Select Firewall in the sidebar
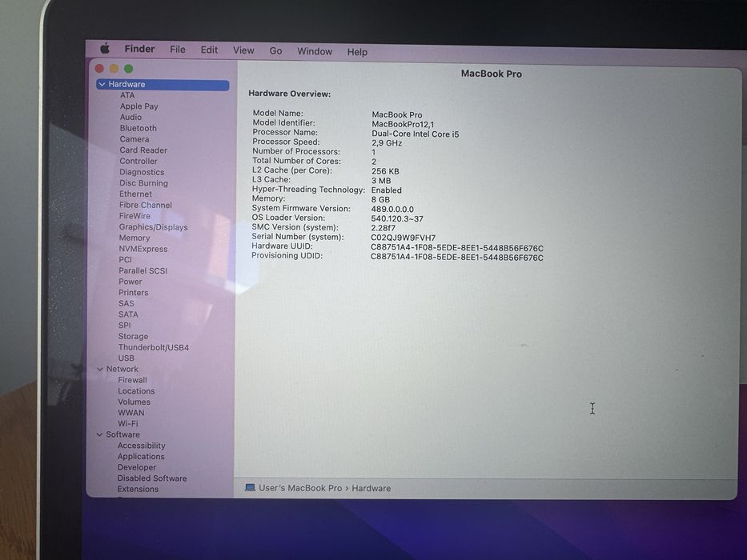The image size is (747, 560). (132, 380)
